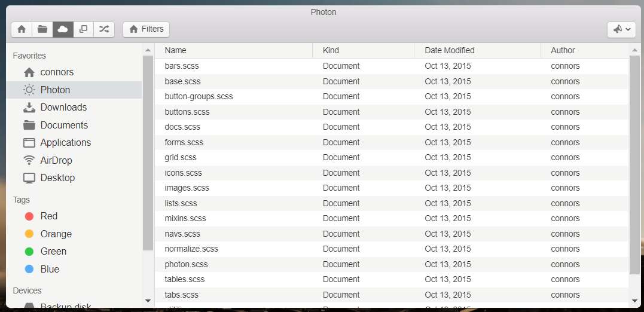Click the shuffle icon toolbar button
This screenshot has height=312, width=644.
(x=104, y=29)
